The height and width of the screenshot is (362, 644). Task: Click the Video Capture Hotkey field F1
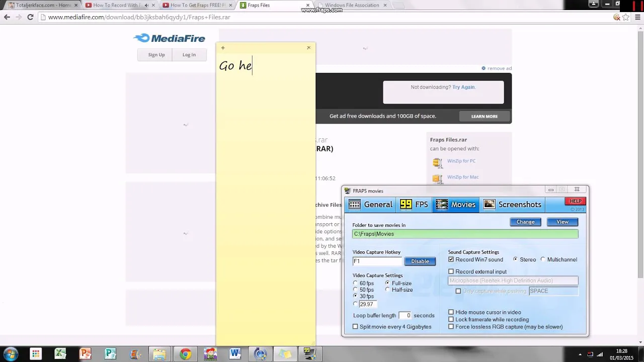tap(377, 261)
